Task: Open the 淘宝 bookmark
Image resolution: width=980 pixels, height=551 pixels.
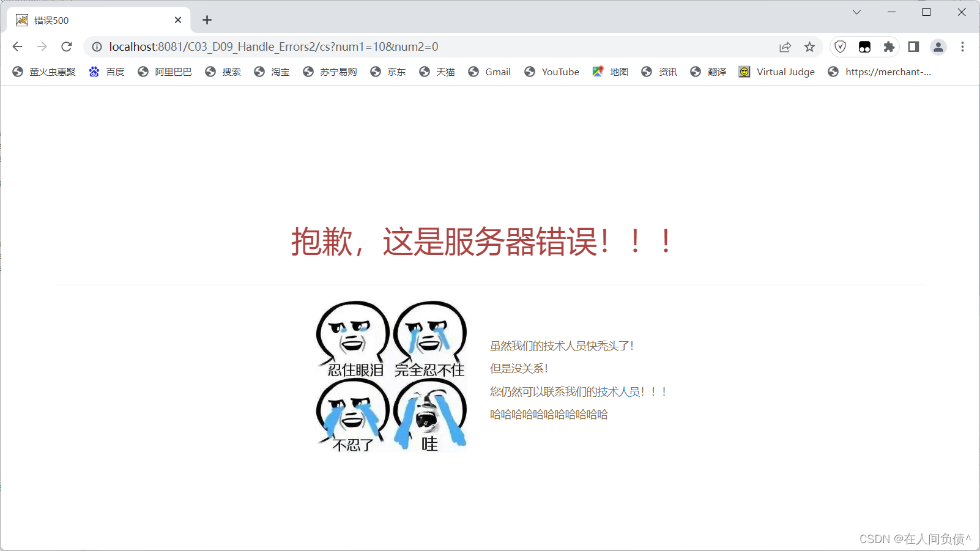Action: 272,72
